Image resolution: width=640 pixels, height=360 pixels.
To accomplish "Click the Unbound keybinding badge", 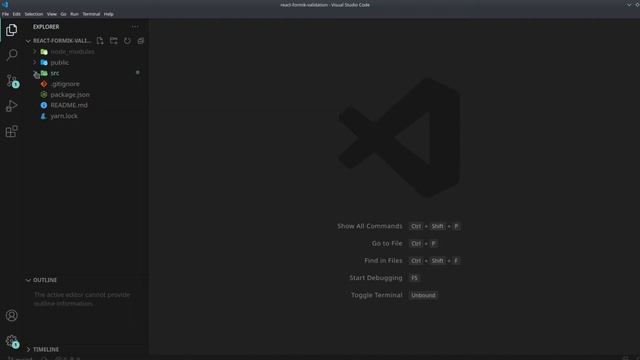I will point(423,295).
